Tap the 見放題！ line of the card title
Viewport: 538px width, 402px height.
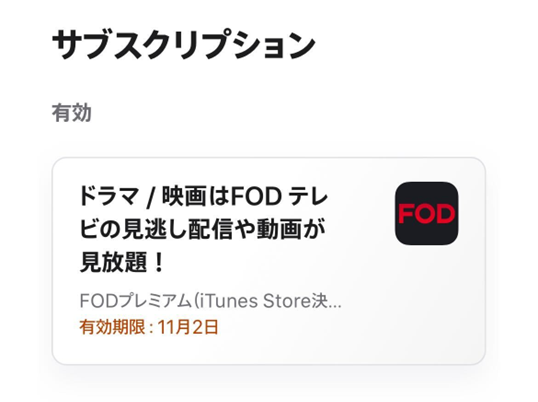[122, 262]
